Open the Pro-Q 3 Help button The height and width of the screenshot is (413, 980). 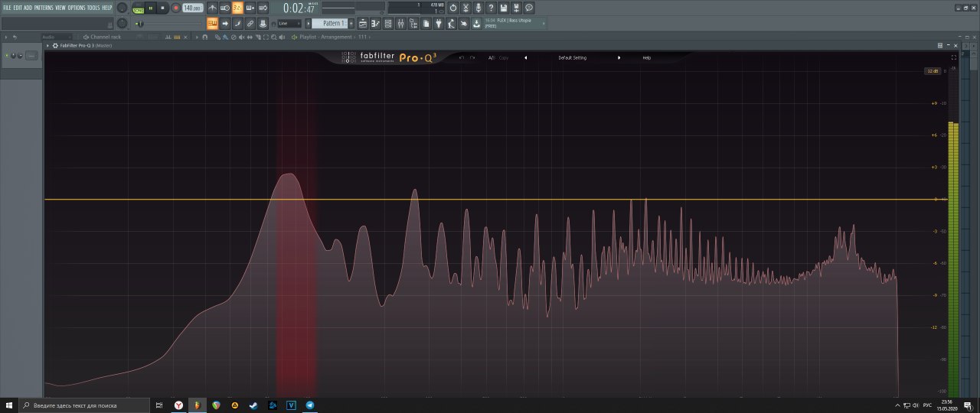click(x=647, y=58)
